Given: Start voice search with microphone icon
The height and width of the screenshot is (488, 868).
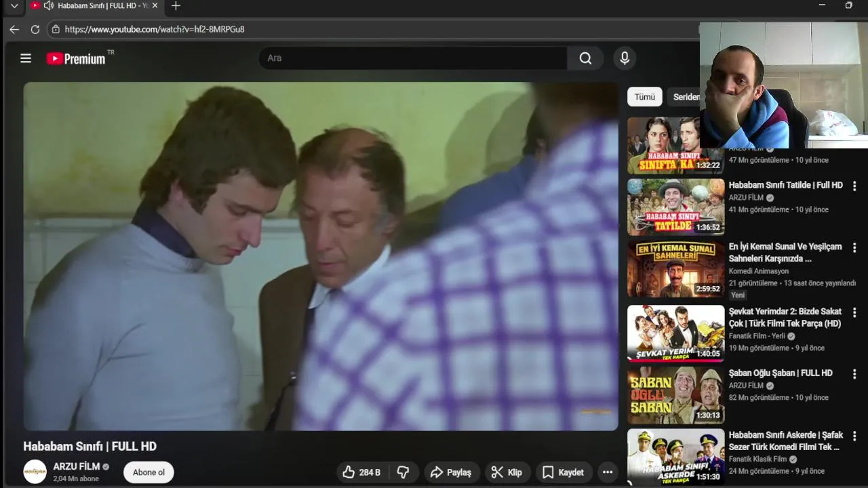Looking at the screenshot, I should 625,58.
